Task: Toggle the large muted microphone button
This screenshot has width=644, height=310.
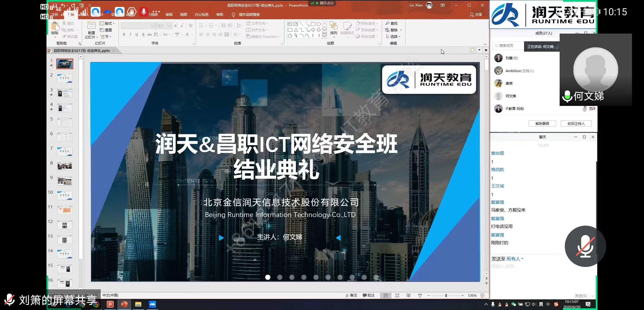Action: coord(585,246)
